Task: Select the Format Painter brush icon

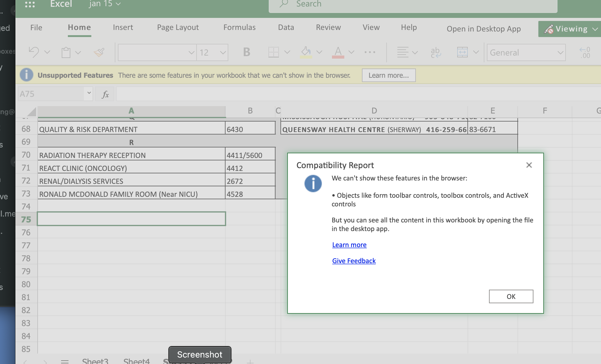Action: click(x=99, y=52)
